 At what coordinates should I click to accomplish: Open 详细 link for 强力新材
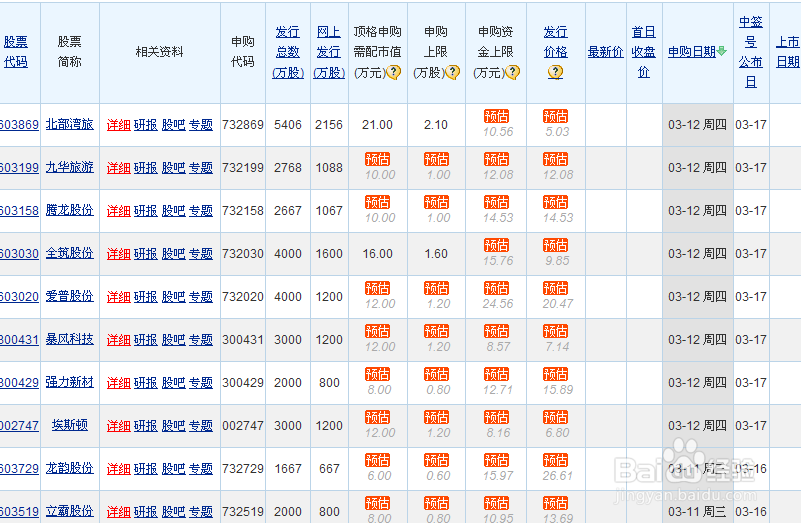point(119,382)
